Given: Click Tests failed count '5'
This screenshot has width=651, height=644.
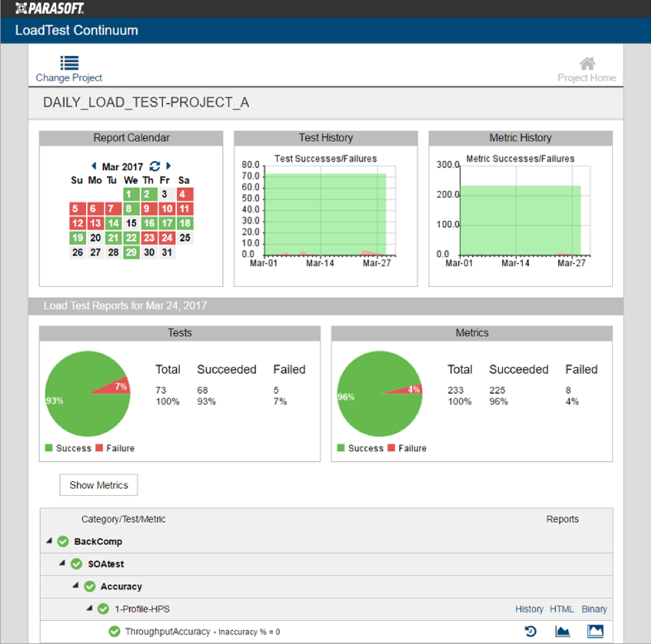Looking at the screenshot, I should (x=276, y=390).
